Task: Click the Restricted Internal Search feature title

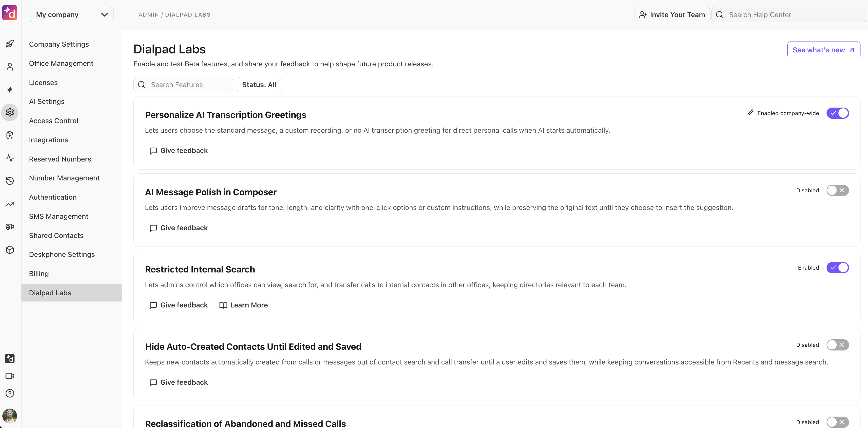Action: point(200,269)
